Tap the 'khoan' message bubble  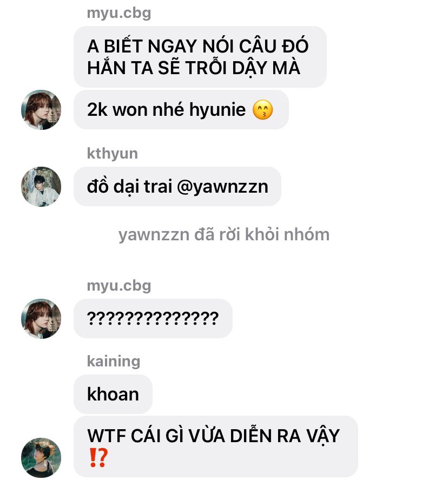113,394
